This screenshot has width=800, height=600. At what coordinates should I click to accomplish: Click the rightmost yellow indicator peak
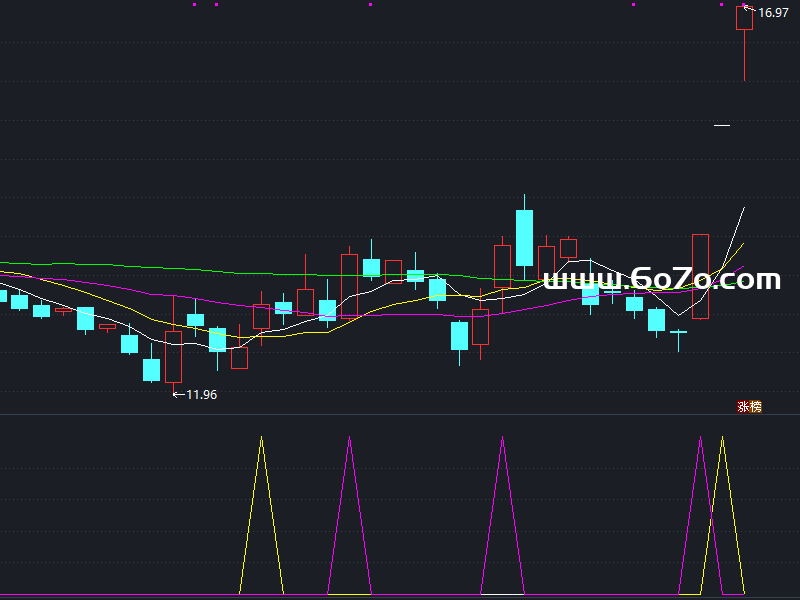point(722,439)
